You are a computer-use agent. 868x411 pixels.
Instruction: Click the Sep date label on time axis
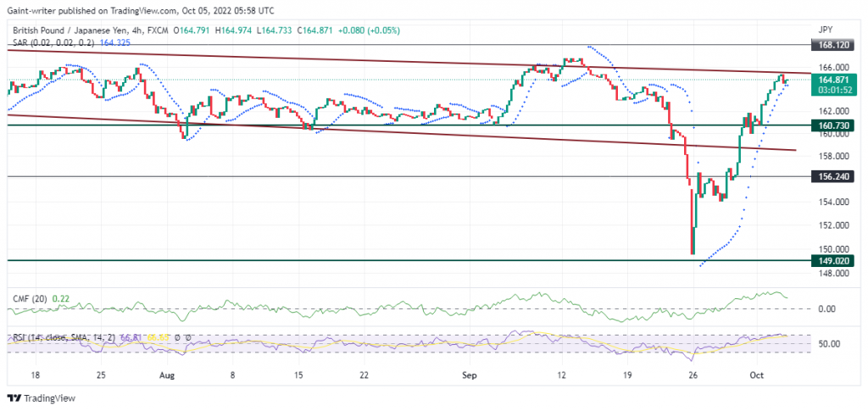pos(470,375)
